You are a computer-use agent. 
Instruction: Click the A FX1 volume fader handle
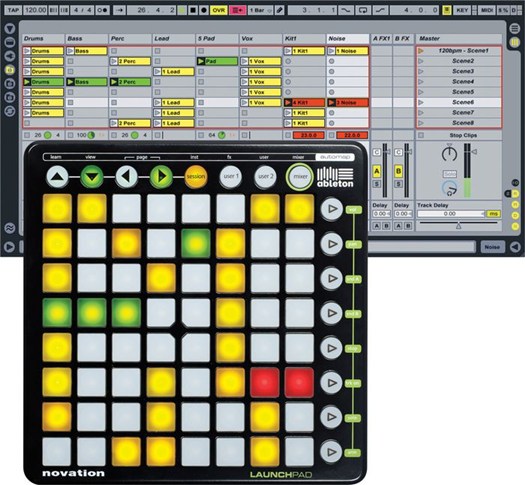[x=388, y=152]
